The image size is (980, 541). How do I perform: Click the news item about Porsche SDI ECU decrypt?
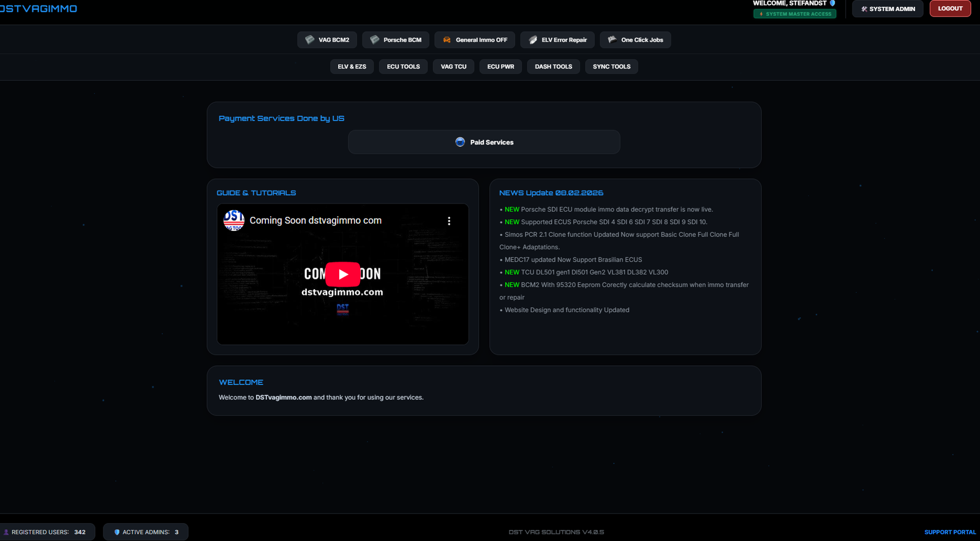(606, 210)
